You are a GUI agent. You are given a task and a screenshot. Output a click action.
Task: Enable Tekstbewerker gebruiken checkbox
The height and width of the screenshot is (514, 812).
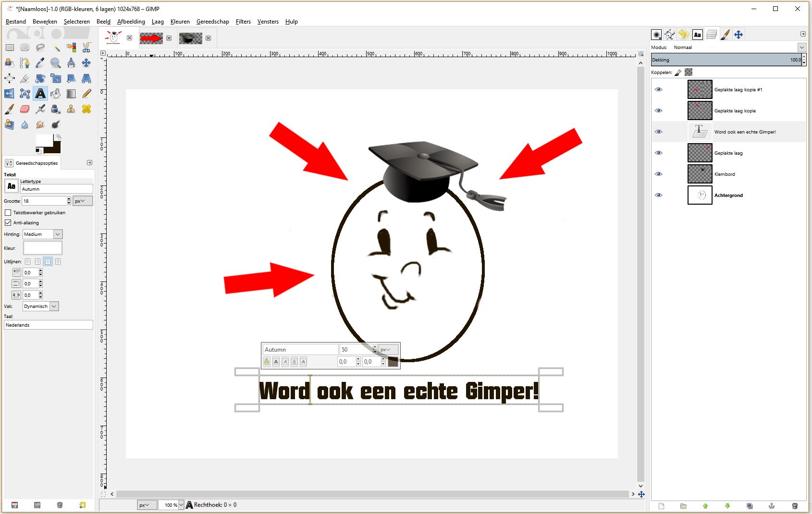[x=8, y=212]
